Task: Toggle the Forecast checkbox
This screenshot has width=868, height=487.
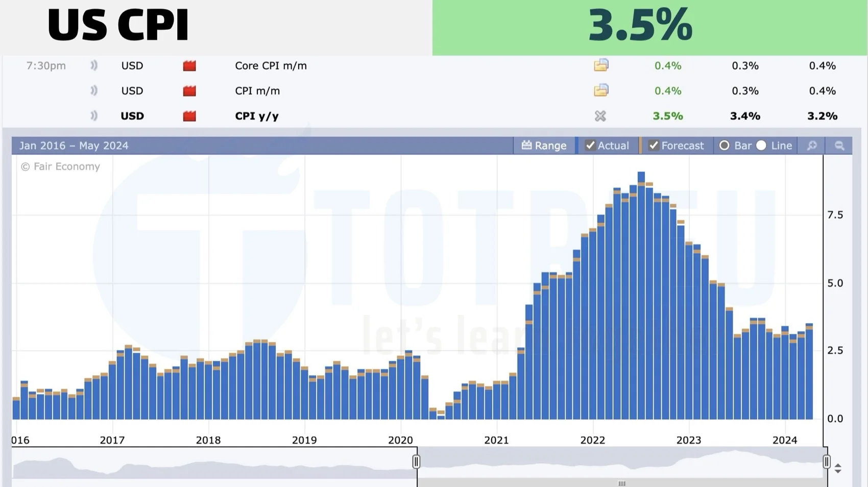Action: coord(654,145)
